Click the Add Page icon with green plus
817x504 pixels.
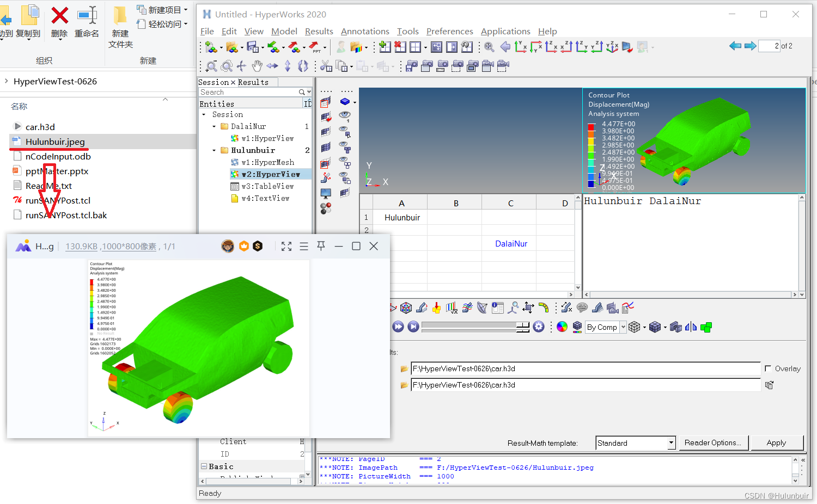[x=385, y=47]
